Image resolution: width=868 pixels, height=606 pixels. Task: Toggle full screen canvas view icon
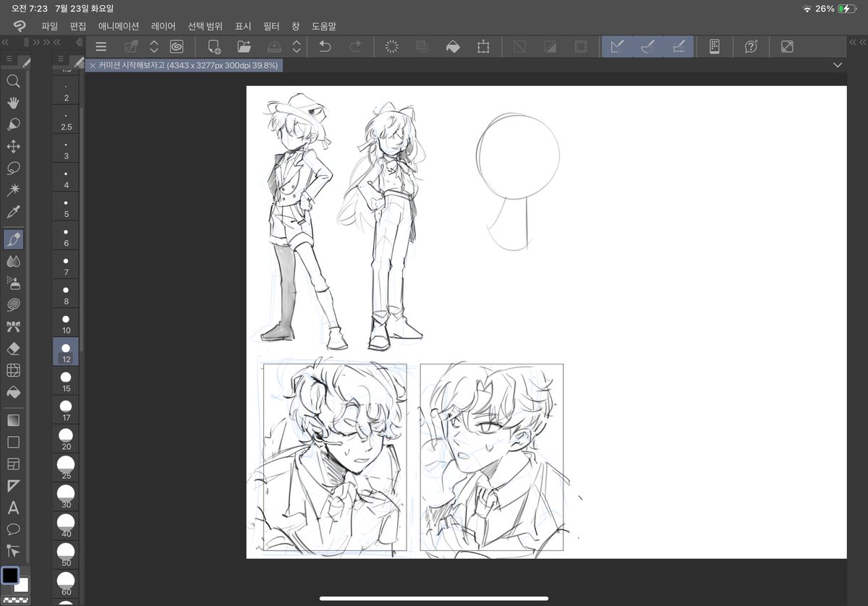tap(787, 46)
